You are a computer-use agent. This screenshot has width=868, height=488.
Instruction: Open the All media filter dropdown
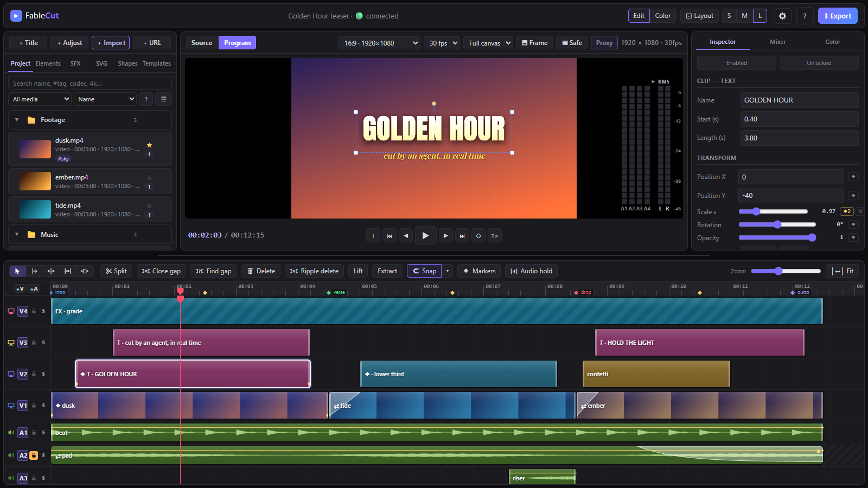40,99
